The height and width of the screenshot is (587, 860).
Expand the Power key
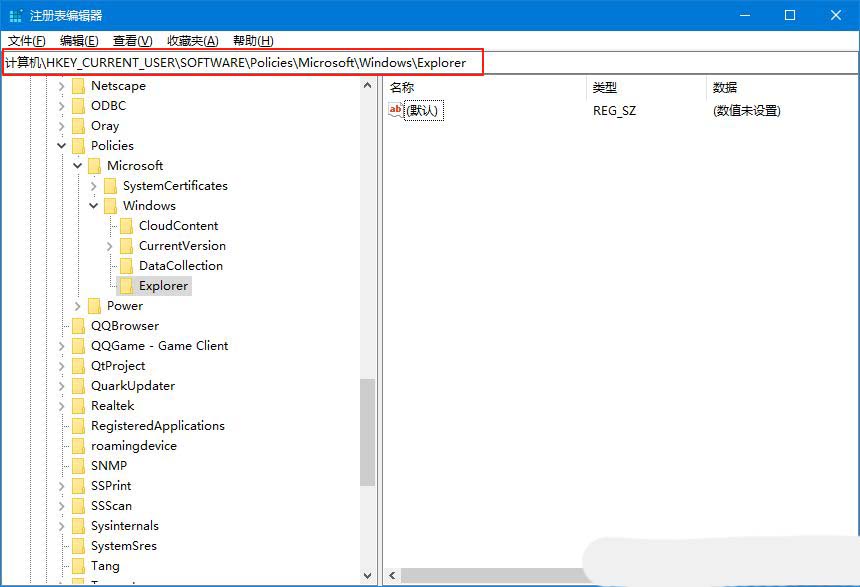pos(77,305)
